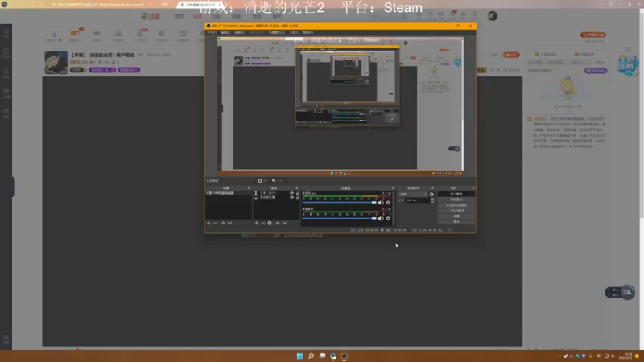The image size is (644, 362).
Task: Toggle lock on the text source
Action: [x=297, y=193]
